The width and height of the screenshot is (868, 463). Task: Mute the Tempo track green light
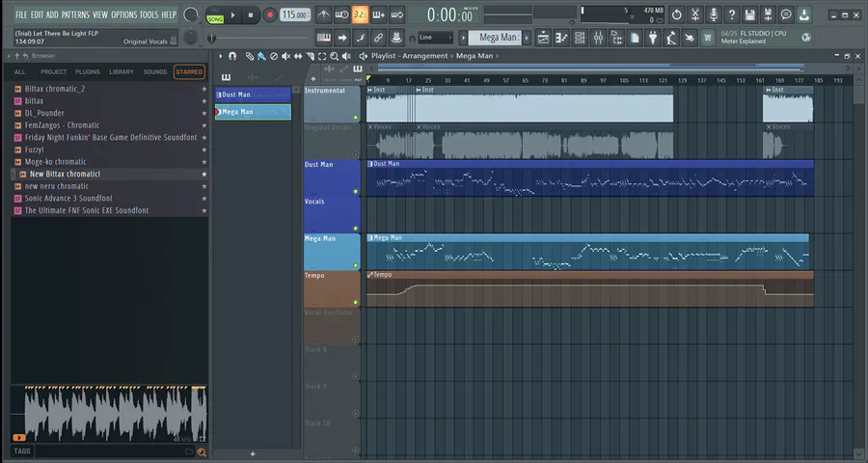click(x=355, y=302)
